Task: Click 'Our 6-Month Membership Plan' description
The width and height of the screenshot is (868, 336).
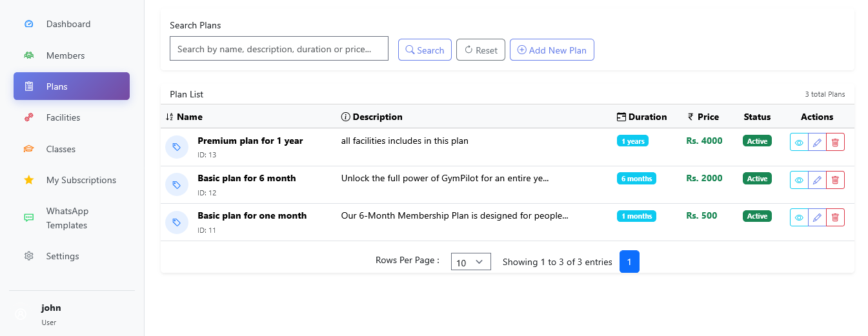Action: click(x=455, y=215)
